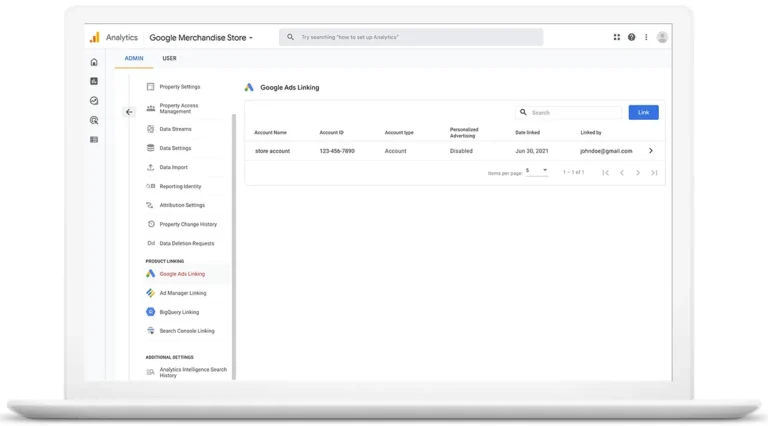Open the Advertising icon in left rail
Screen dimensions: 768x426
(94, 120)
